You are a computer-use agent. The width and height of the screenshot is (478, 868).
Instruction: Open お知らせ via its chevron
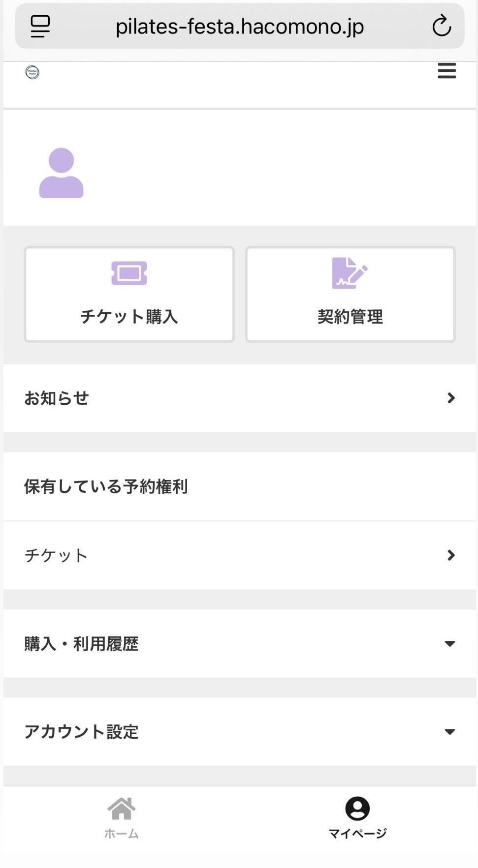(x=451, y=398)
